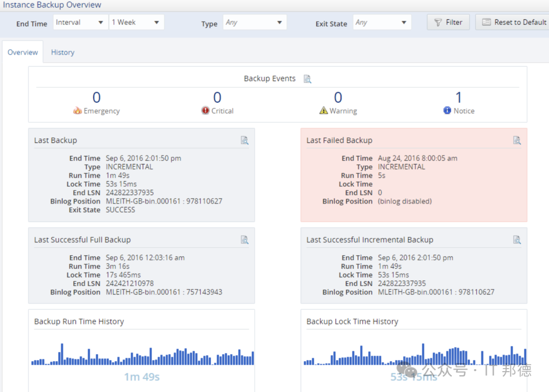The height and width of the screenshot is (392, 549).
Task: Click the Backup Run Time History bar chart
Action: pyautogui.click(x=142, y=354)
